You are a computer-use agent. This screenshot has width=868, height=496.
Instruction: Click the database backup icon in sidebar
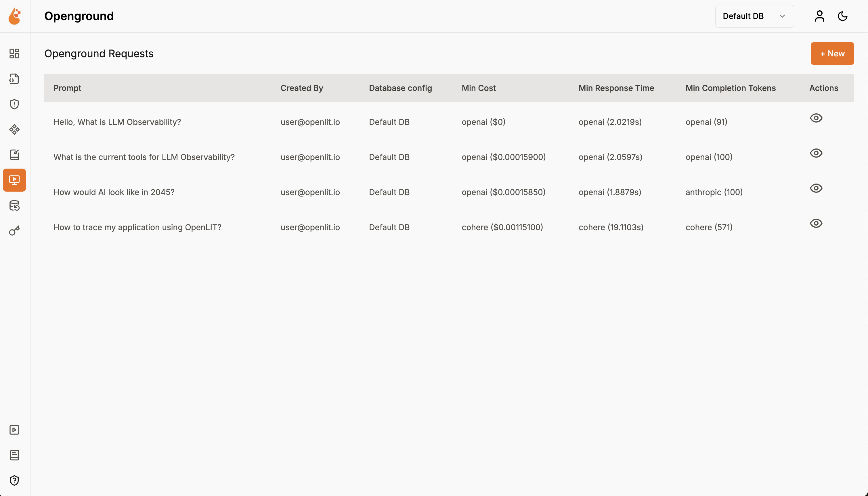tap(14, 205)
